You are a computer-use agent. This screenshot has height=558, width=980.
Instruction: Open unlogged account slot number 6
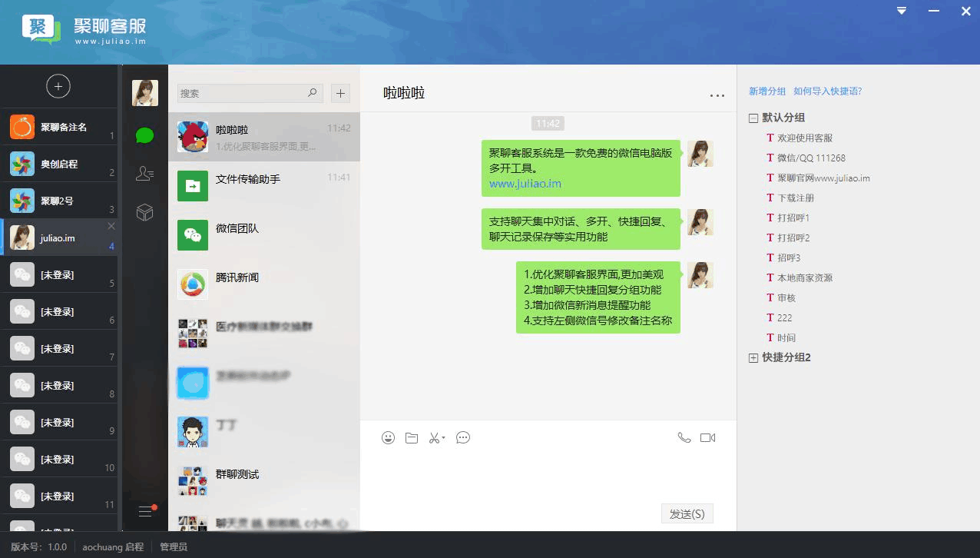[59, 311]
